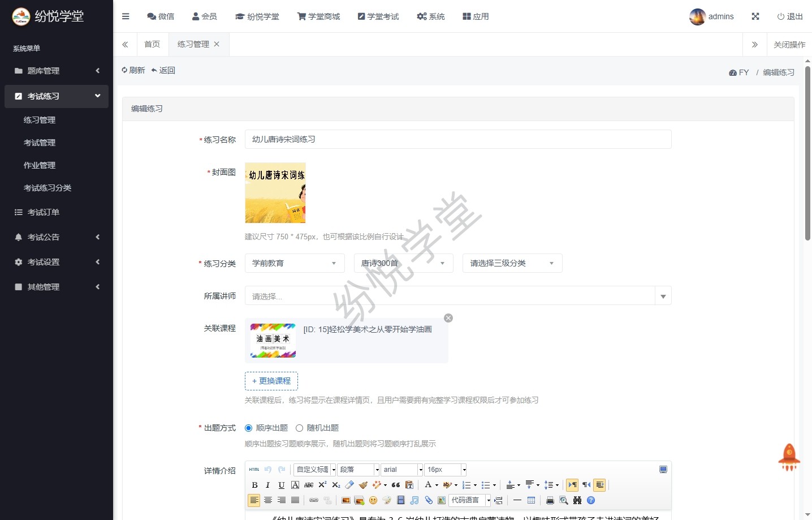Expand the 所属讲师 selection dropdown
Screen dimensions: 812x520
tap(663, 296)
